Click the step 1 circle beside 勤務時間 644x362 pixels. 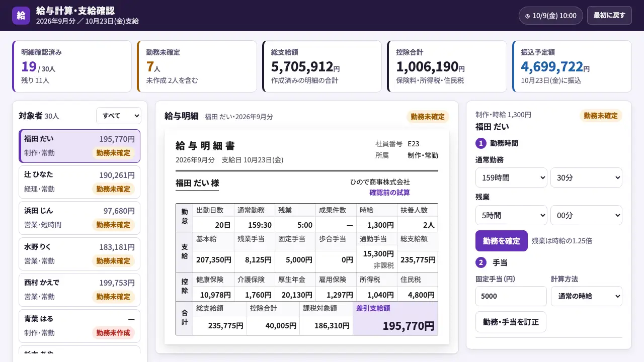tap(481, 143)
